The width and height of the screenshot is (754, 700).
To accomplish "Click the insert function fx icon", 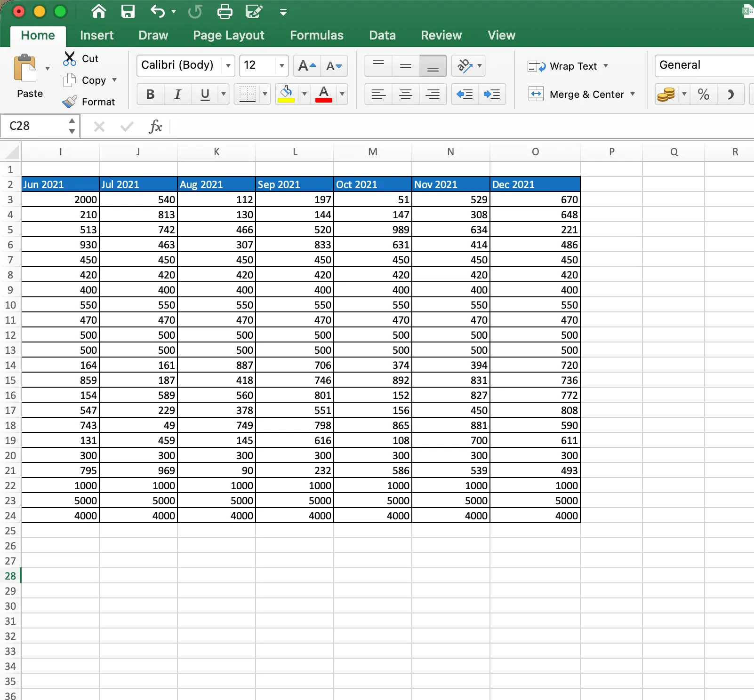I will pos(155,126).
